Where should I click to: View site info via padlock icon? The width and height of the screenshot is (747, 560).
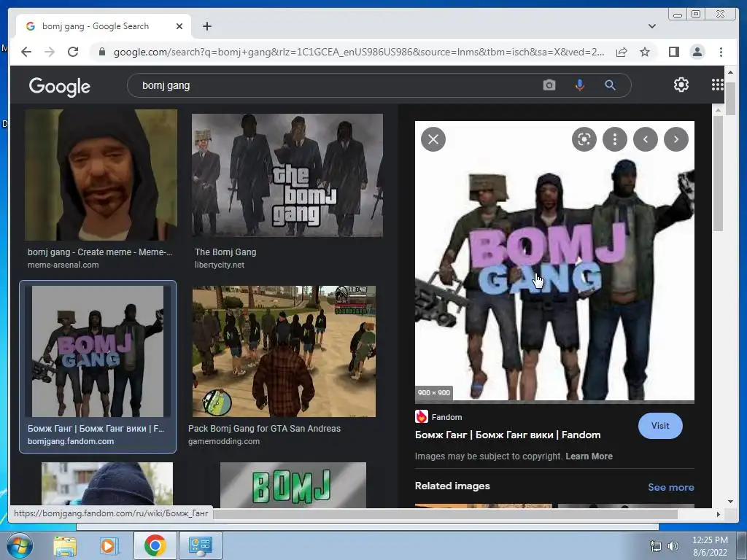102,52
